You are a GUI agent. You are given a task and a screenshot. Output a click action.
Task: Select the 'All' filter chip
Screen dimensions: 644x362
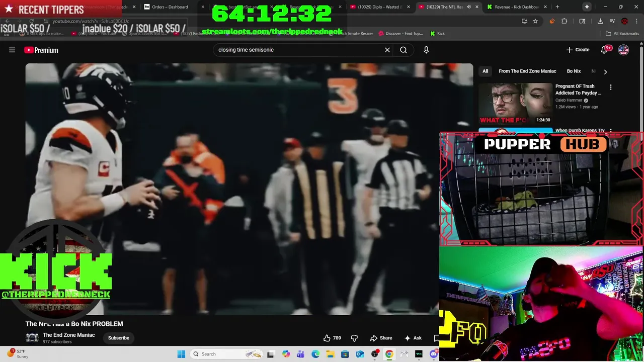click(485, 71)
